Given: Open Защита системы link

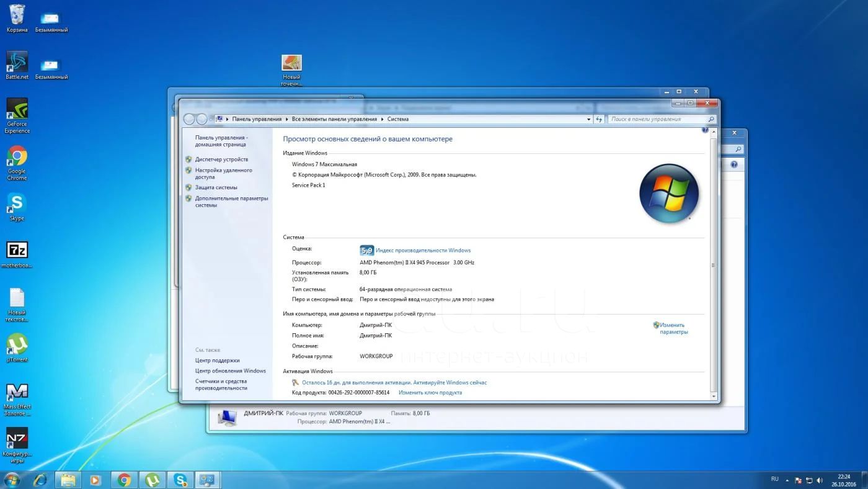Looking at the screenshot, I should coord(216,187).
